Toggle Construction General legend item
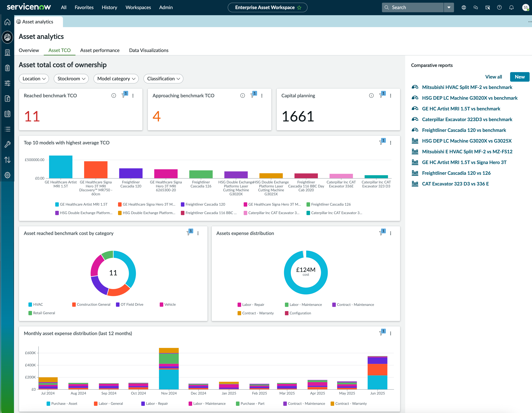Viewport: 532px width, 413px height. point(91,305)
